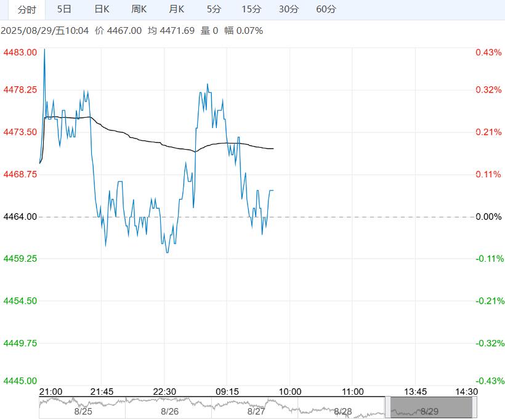Click the 4478.25 price axis label
This screenshot has width=505, height=420.
point(20,89)
